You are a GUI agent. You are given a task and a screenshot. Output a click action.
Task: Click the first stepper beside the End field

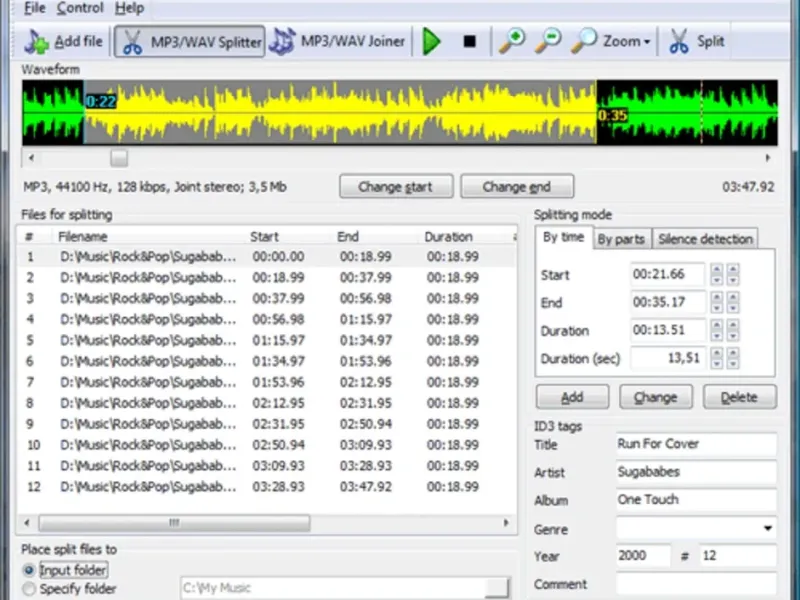tap(717, 302)
